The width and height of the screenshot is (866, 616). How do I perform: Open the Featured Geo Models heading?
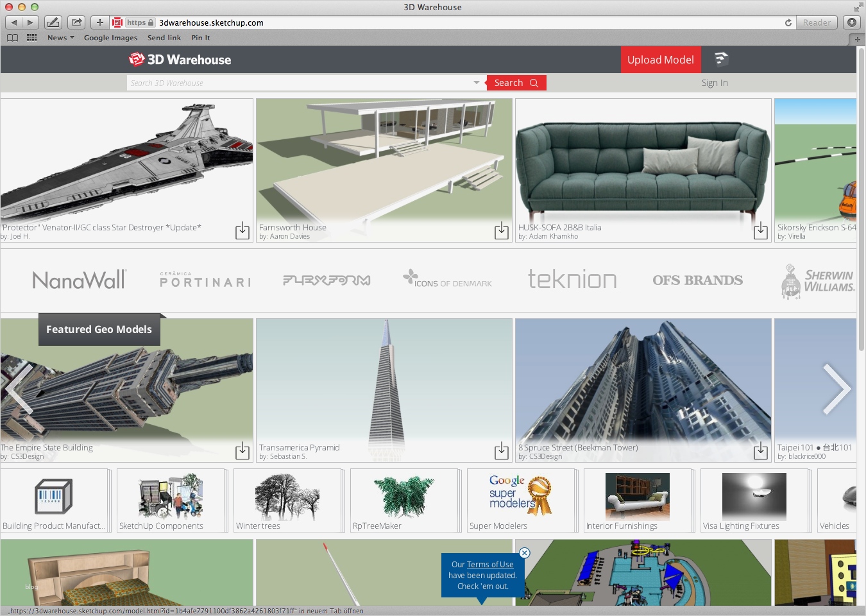point(99,329)
